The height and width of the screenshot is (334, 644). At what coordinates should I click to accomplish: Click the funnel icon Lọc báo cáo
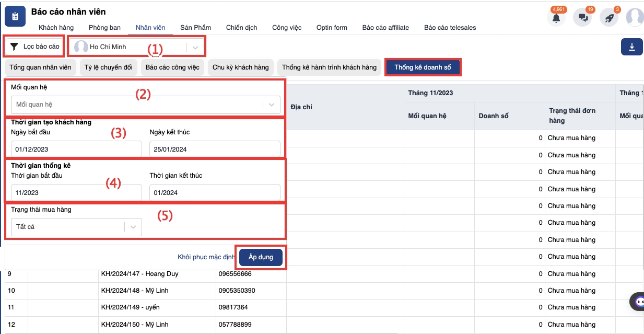tap(15, 47)
